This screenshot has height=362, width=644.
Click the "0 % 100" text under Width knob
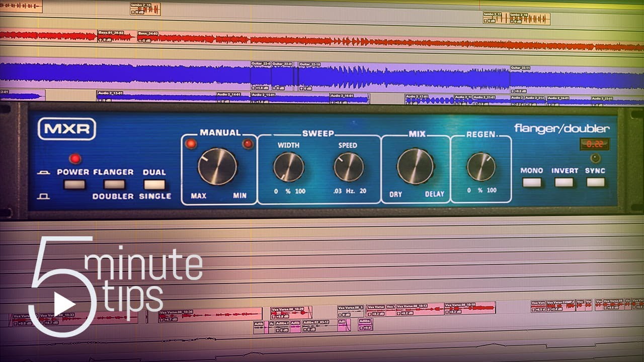[x=290, y=191]
